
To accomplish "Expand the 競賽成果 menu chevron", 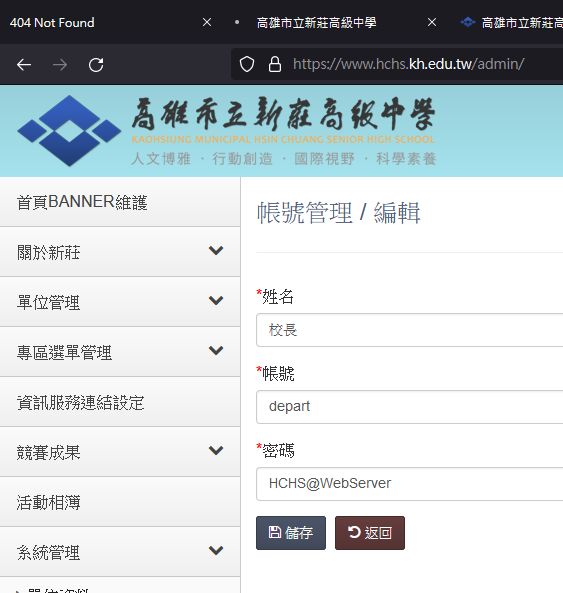I will click(x=216, y=450).
